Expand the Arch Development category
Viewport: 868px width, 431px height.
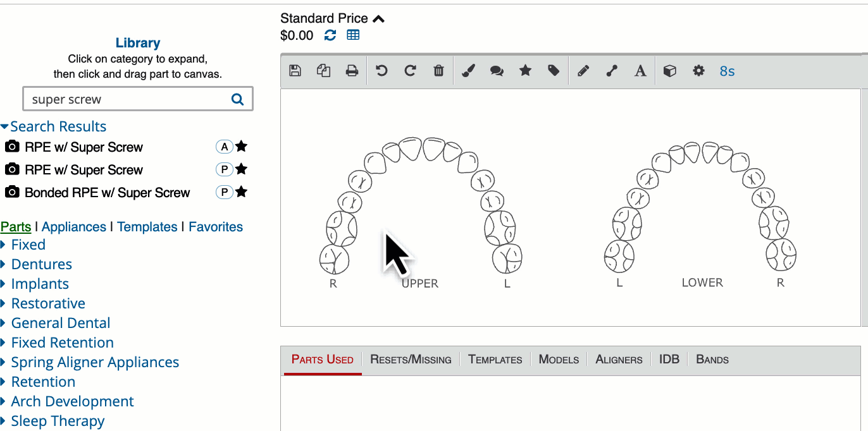tap(72, 401)
